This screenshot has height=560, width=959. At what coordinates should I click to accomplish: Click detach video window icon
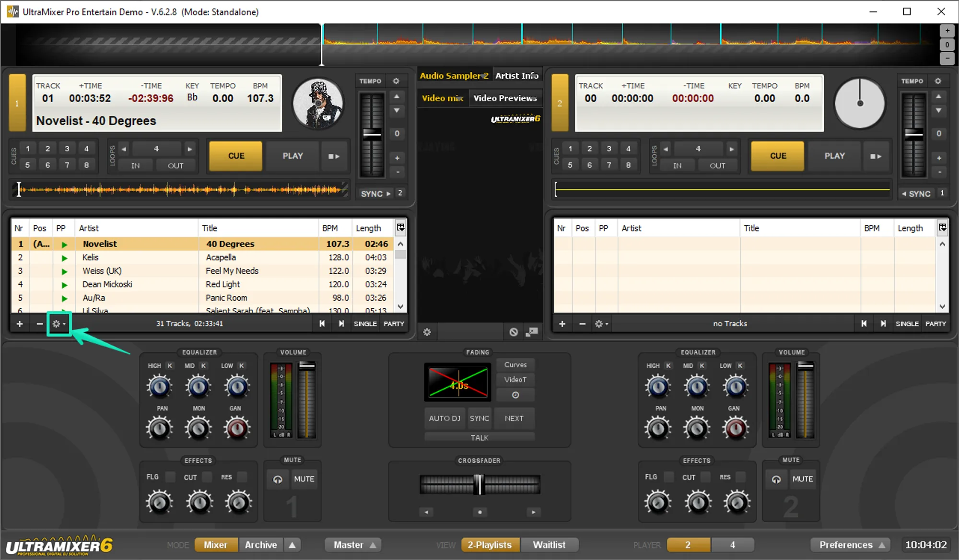pyautogui.click(x=532, y=332)
